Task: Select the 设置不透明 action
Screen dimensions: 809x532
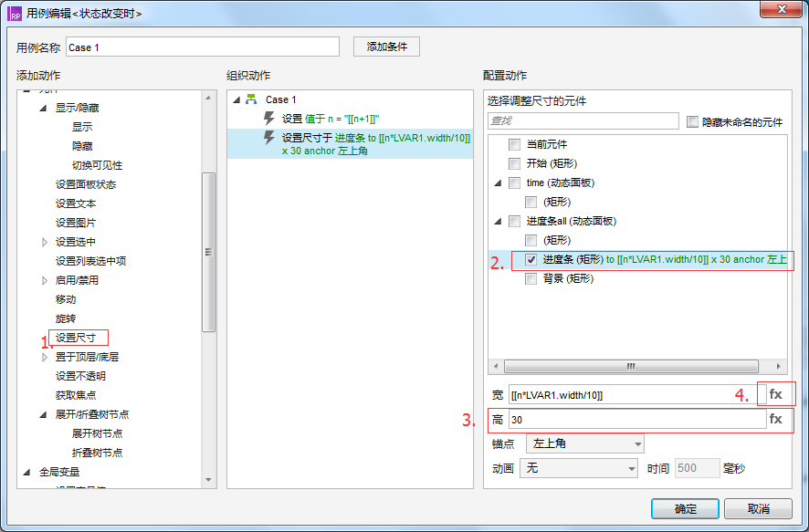Action: tap(80, 376)
